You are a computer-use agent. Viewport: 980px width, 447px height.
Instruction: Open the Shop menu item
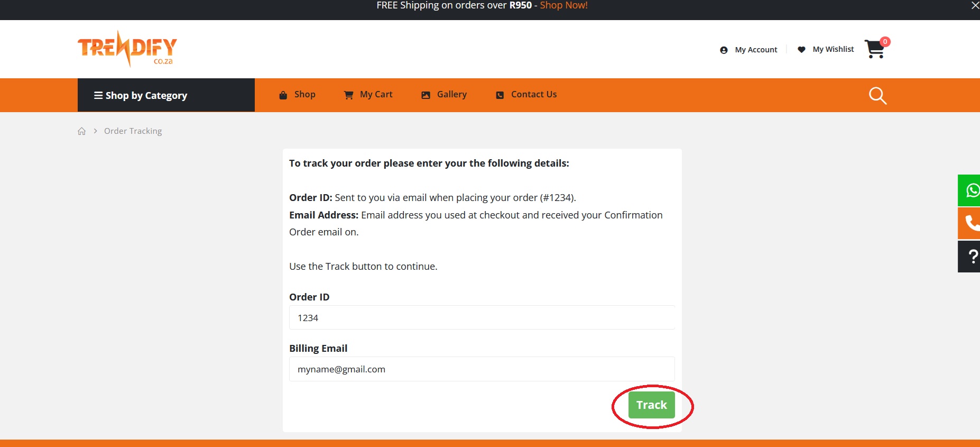(298, 95)
